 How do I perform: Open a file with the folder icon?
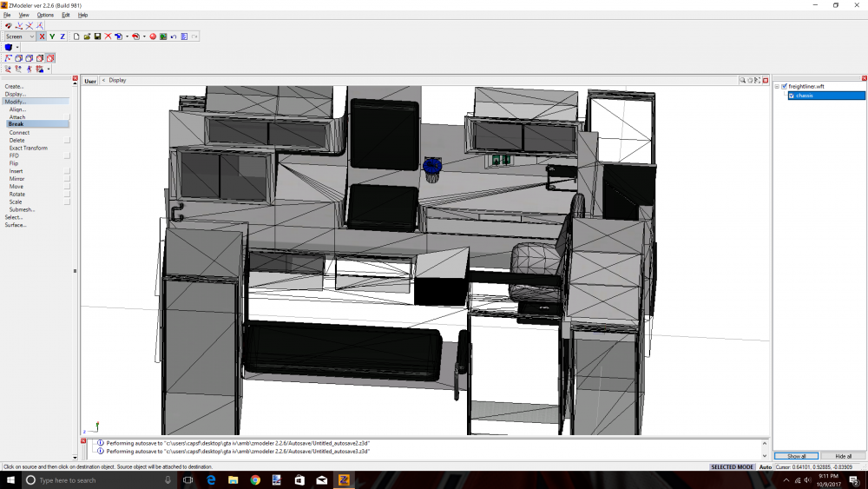(87, 36)
